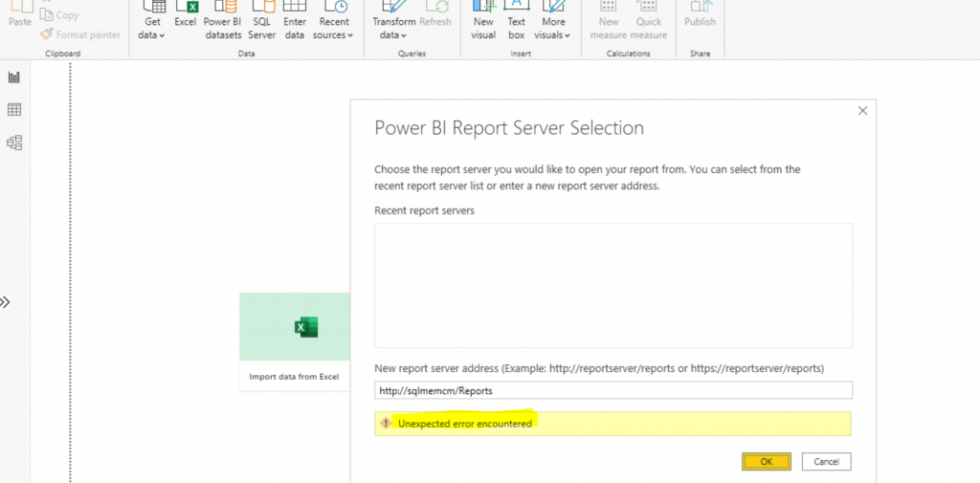Open Power BI datasets source
The height and width of the screenshot is (483, 980).
point(222,22)
